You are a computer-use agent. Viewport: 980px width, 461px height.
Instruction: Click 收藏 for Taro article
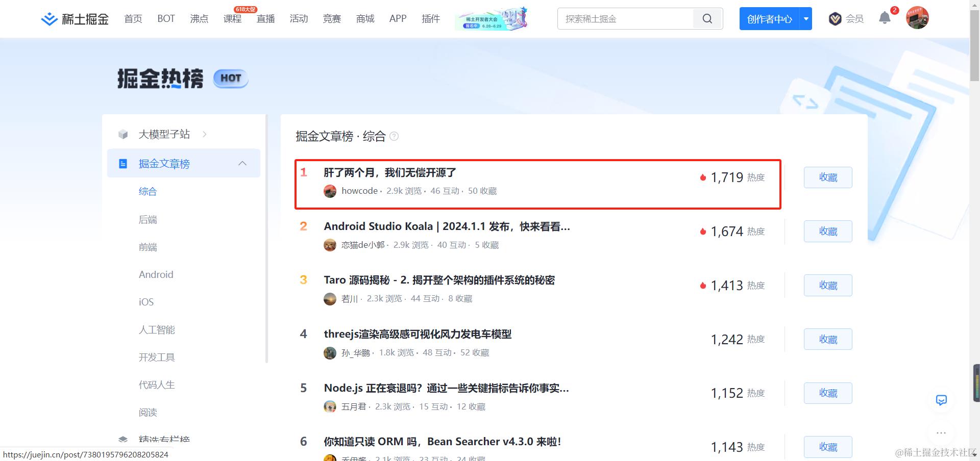pyautogui.click(x=828, y=286)
